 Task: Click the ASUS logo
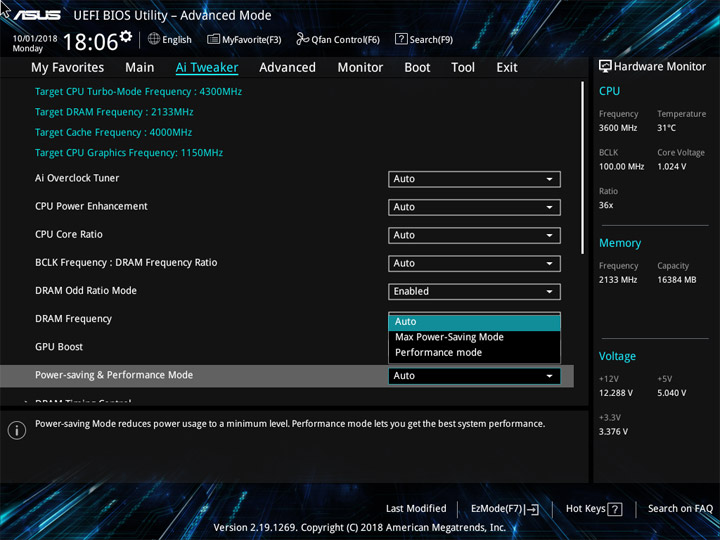[37, 15]
